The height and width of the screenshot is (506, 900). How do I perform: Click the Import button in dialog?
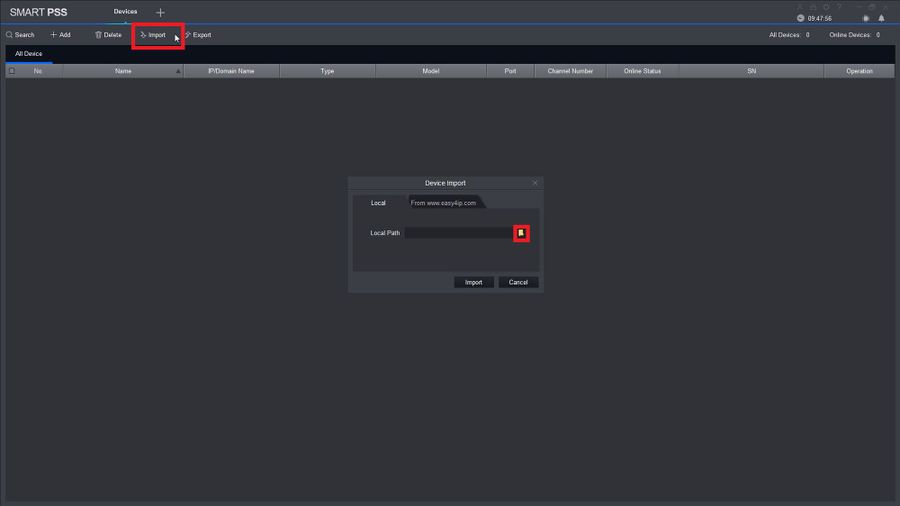(474, 282)
